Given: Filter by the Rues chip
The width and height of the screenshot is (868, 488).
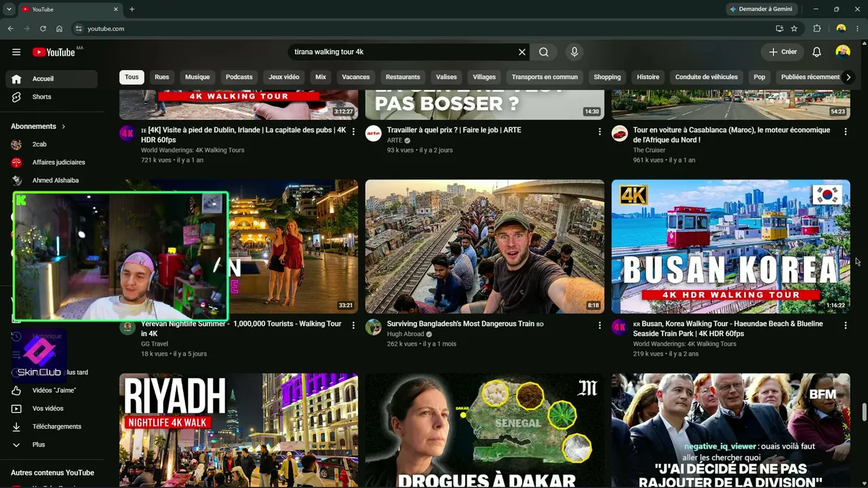Looking at the screenshot, I should [x=161, y=77].
